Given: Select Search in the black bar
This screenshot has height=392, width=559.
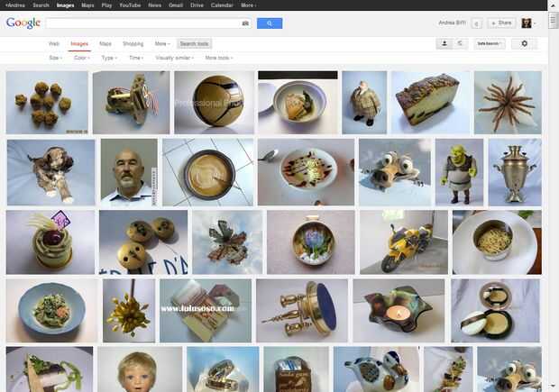Looking at the screenshot, I should pos(41,5).
